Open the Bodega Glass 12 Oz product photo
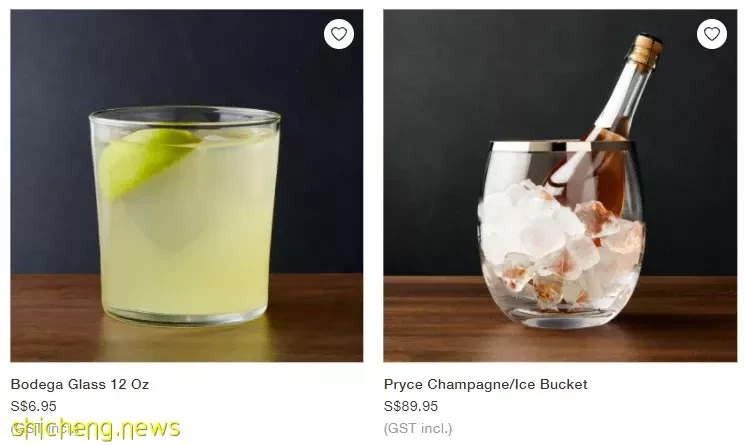 coord(187,186)
